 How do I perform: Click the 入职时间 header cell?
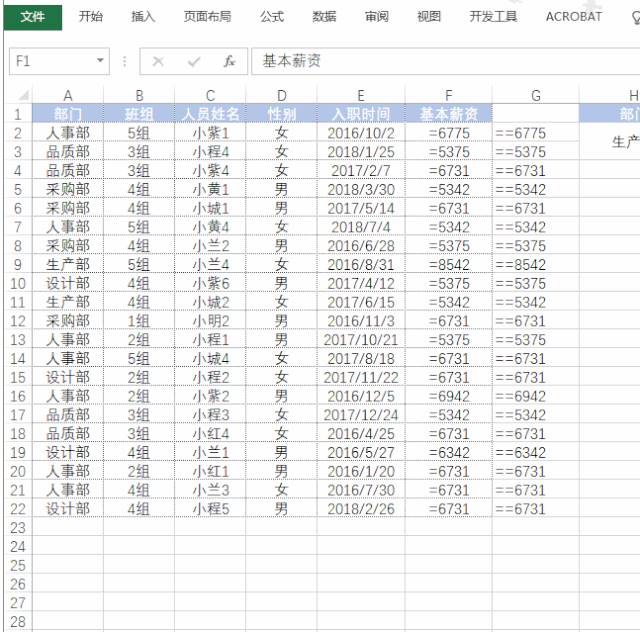coord(361,114)
